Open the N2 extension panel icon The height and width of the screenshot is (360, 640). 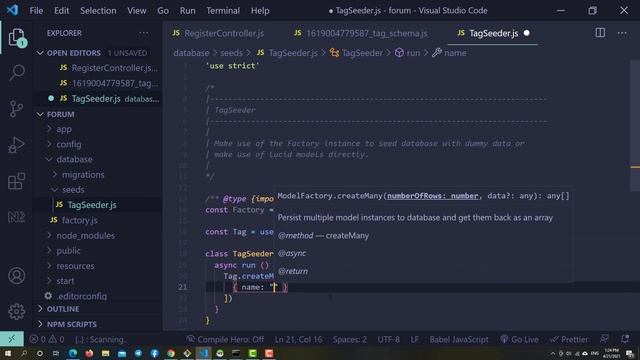pos(16,217)
